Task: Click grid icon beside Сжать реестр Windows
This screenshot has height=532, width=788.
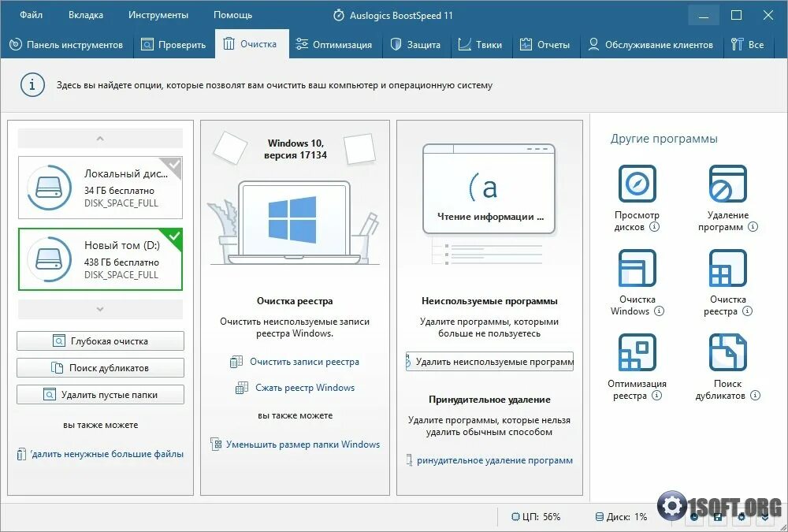Action: click(x=242, y=388)
